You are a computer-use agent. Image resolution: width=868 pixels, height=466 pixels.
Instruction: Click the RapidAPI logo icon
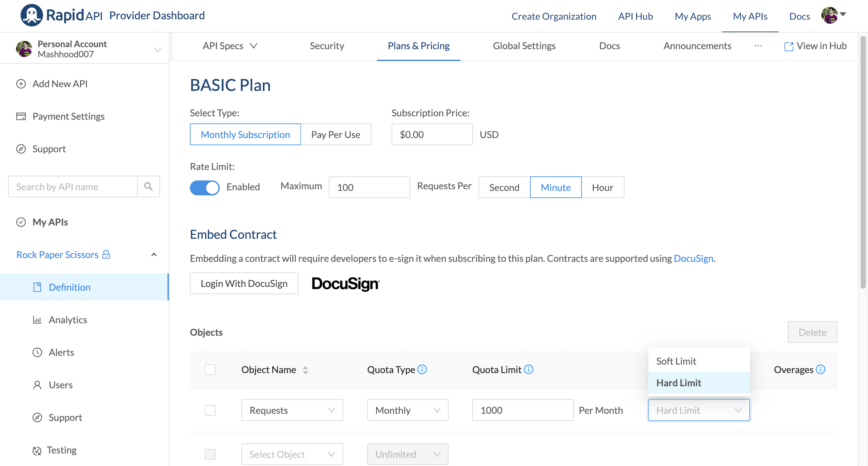click(x=32, y=15)
